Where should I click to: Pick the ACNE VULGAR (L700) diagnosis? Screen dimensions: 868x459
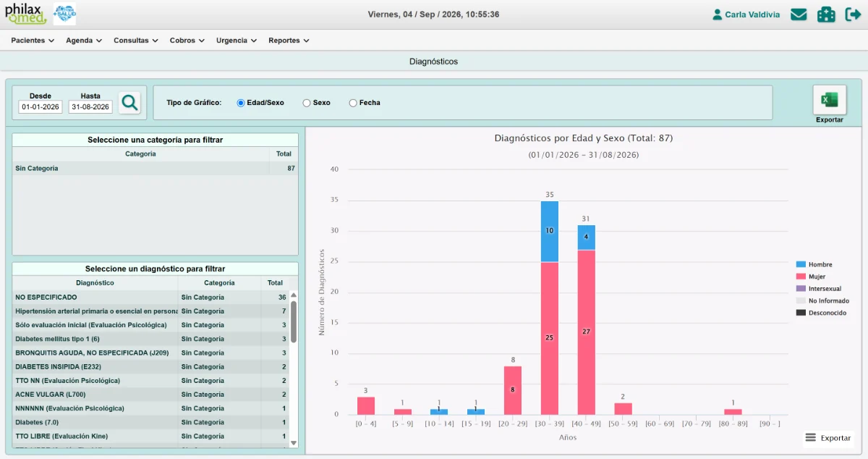pyautogui.click(x=150, y=395)
